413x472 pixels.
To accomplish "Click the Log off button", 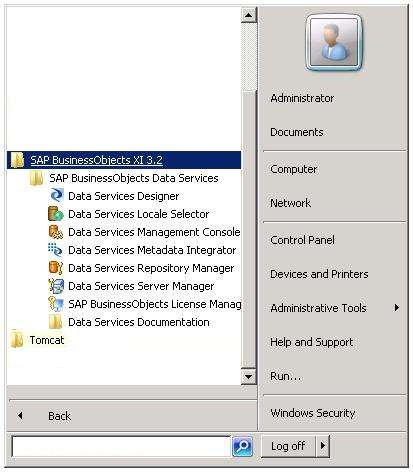I will 288,446.
